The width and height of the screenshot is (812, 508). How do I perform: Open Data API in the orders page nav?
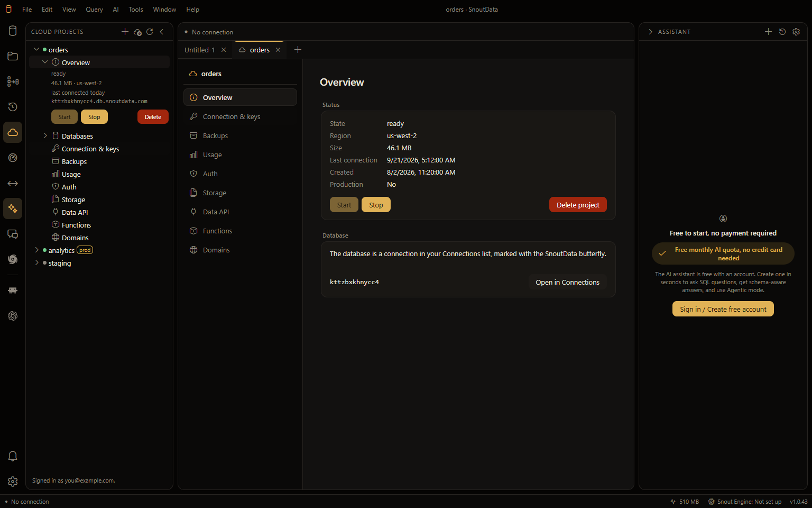tap(240, 212)
